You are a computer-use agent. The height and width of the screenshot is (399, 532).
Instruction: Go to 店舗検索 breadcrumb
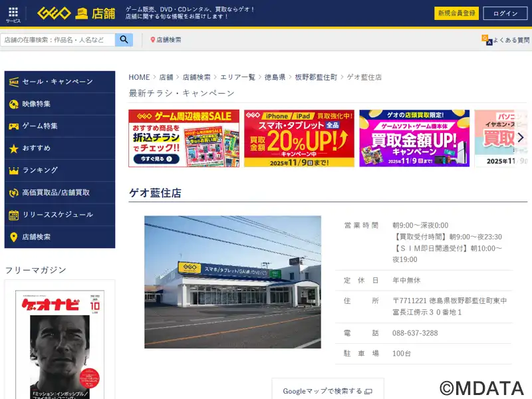196,77
